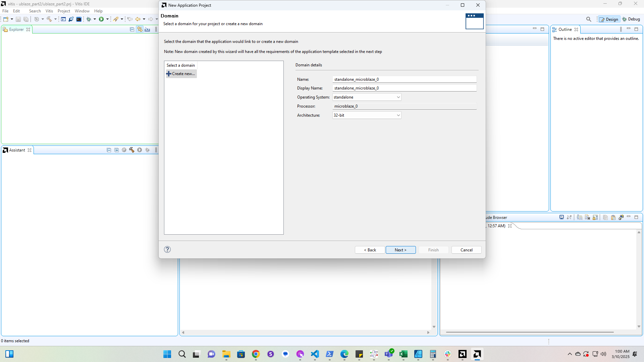Expand the Run button dropdown arrow
Screen dimensions: 644x362
coord(107,19)
